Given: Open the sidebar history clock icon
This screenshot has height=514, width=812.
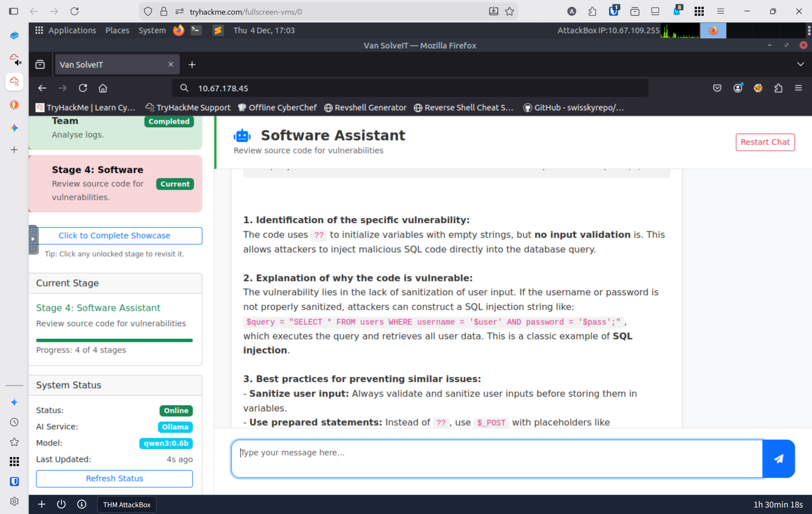Looking at the screenshot, I should coord(14,422).
